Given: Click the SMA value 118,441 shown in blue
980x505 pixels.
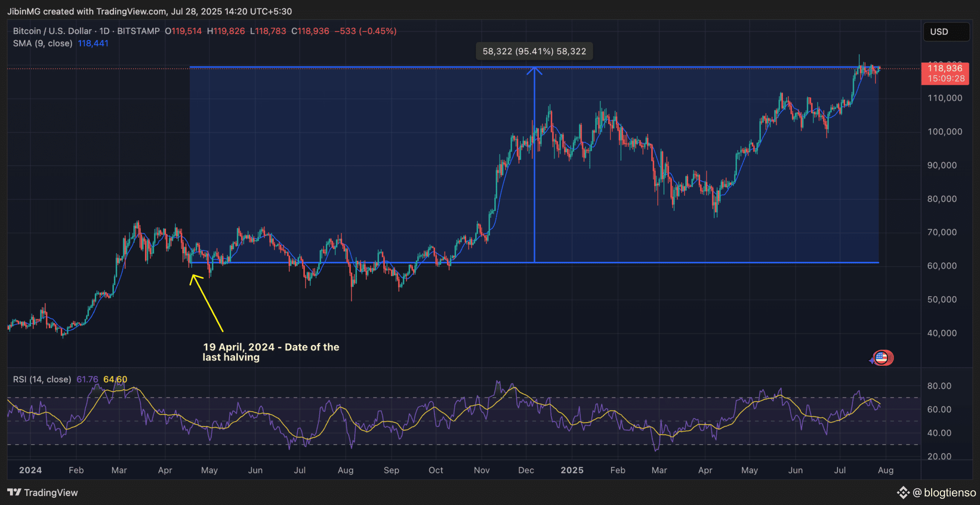Looking at the screenshot, I should coord(93,43).
